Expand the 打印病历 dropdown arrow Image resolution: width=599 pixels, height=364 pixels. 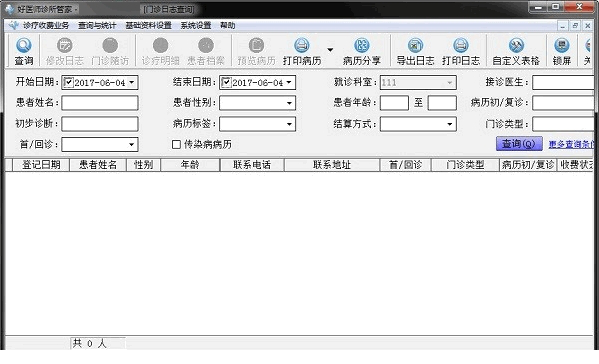click(x=330, y=50)
